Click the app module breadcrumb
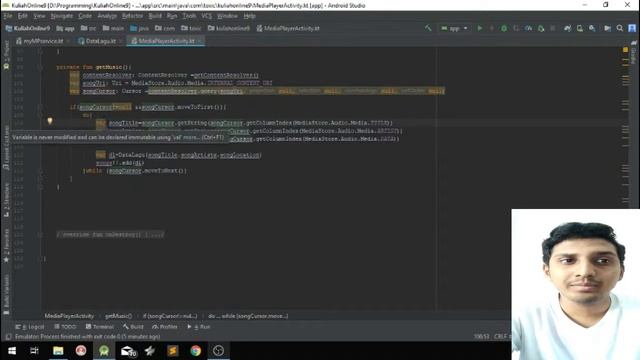This screenshot has height=360, width=640. pyautogui.click(x=65, y=28)
